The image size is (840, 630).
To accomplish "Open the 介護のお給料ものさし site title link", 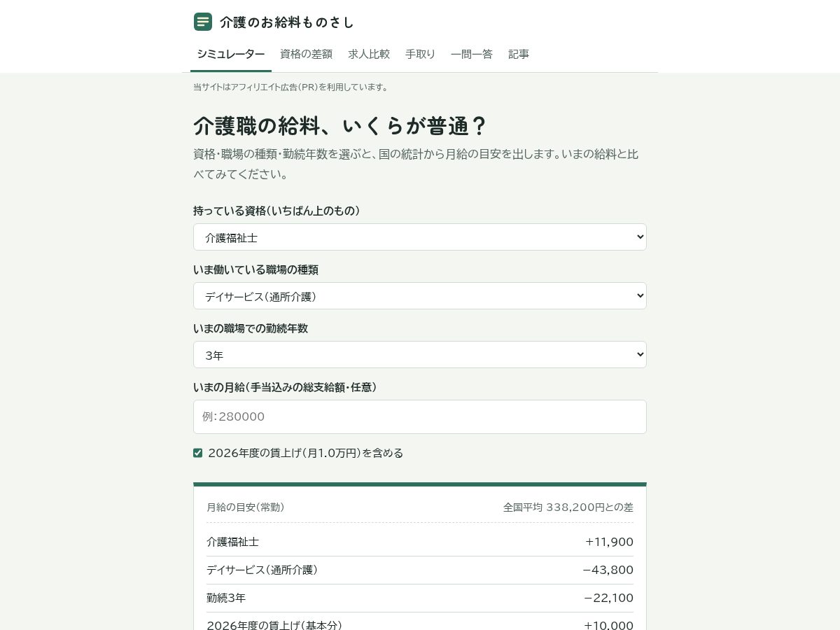I will click(x=287, y=22).
